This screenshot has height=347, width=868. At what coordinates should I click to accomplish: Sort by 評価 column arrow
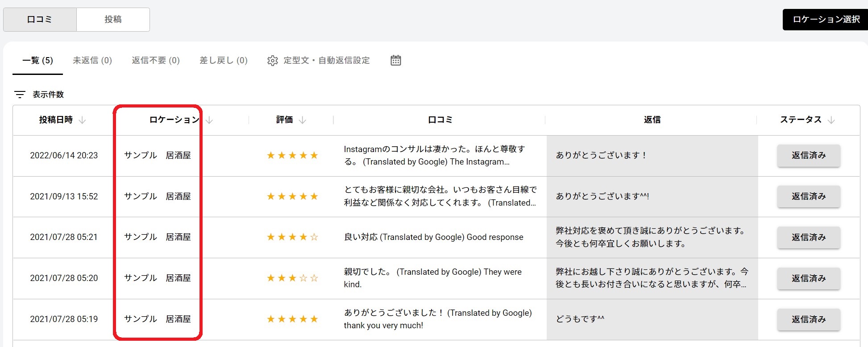(x=303, y=120)
